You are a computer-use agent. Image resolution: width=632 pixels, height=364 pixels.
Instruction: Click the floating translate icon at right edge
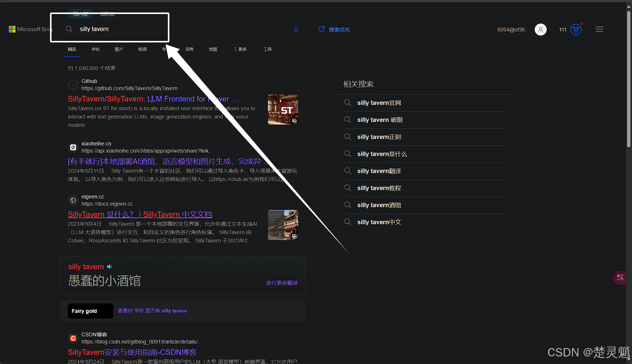(x=620, y=277)
